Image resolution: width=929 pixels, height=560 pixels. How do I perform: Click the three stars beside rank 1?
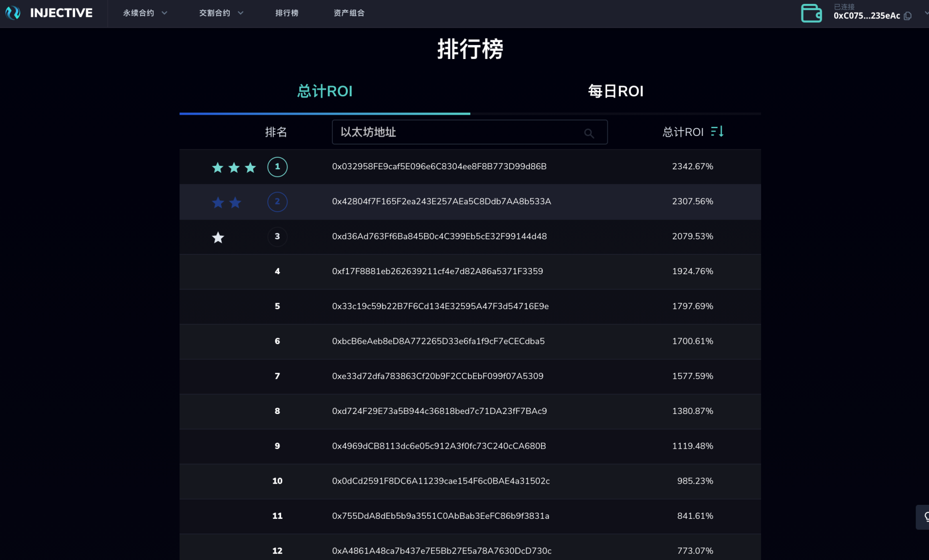click(234, 167)
